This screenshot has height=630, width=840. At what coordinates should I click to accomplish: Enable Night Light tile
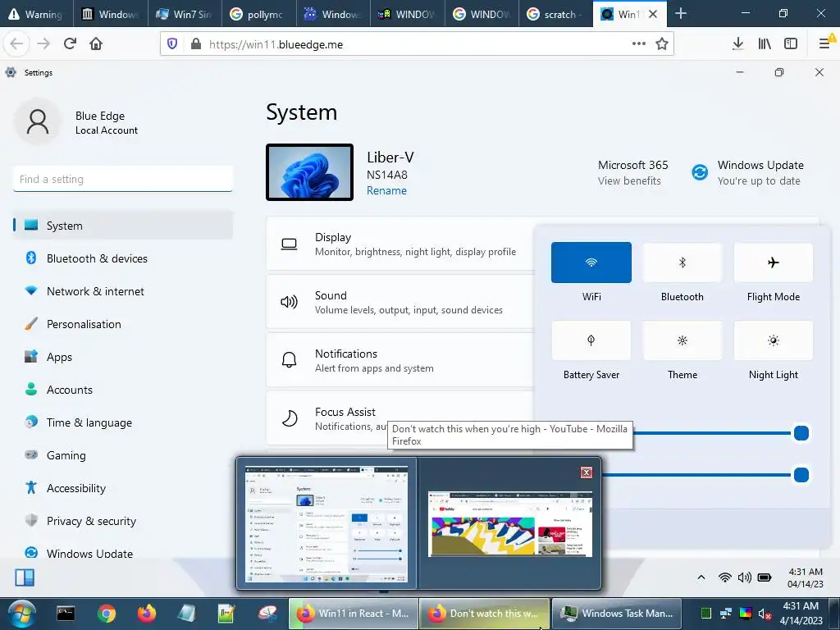tap(773, 340)
